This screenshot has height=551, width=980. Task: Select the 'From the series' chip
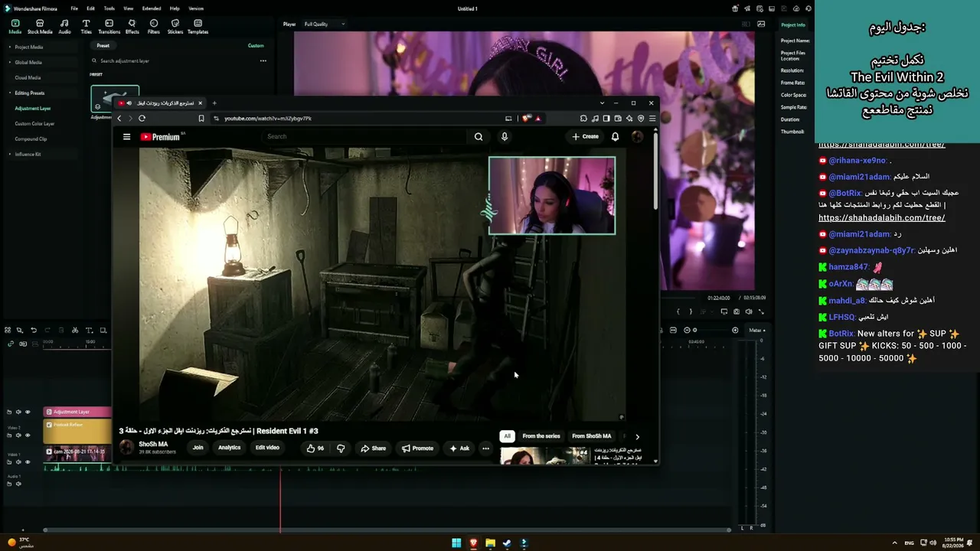(541, 436)
